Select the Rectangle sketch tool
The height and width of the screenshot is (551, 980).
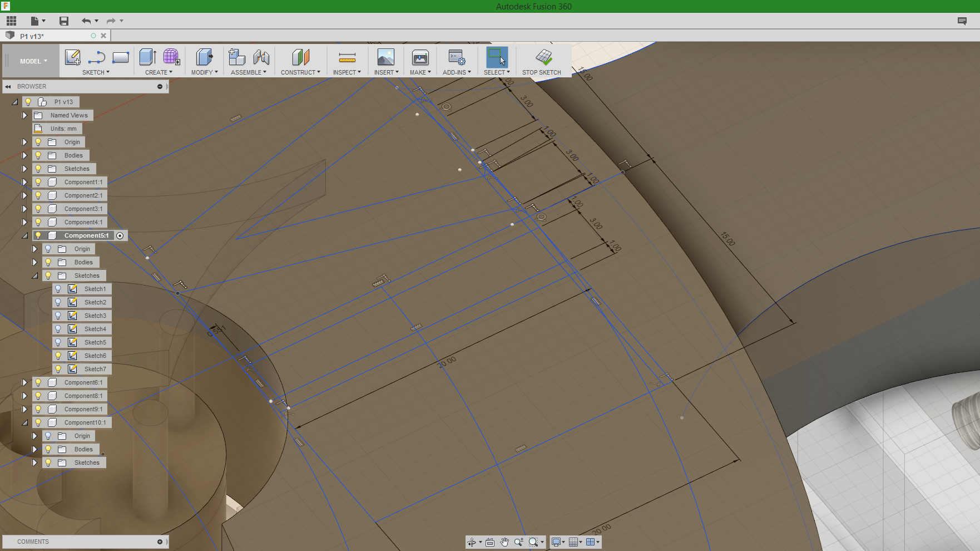(121, 57)
